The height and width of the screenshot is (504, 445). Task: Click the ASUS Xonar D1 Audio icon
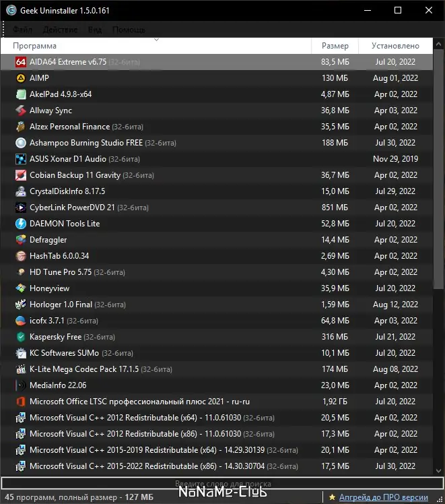[x=21, y=159]
